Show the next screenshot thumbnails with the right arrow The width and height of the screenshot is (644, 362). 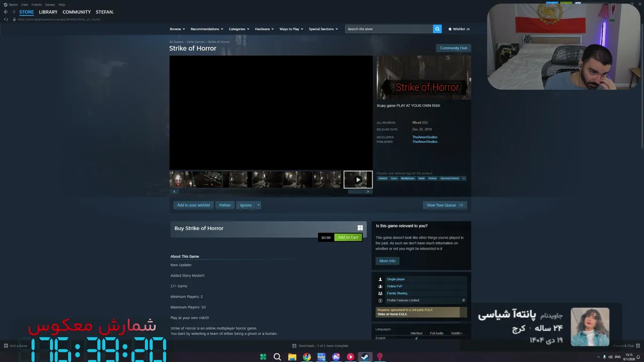click(368, 192)
